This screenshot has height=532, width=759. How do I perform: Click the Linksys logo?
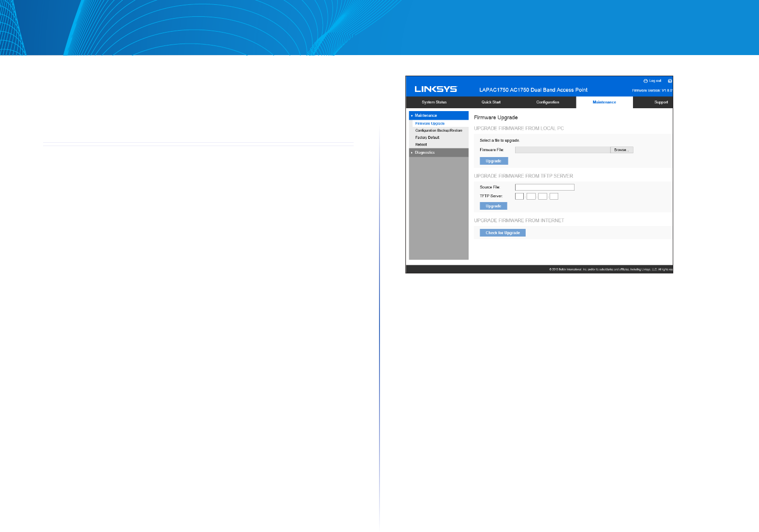click(436, 89)
